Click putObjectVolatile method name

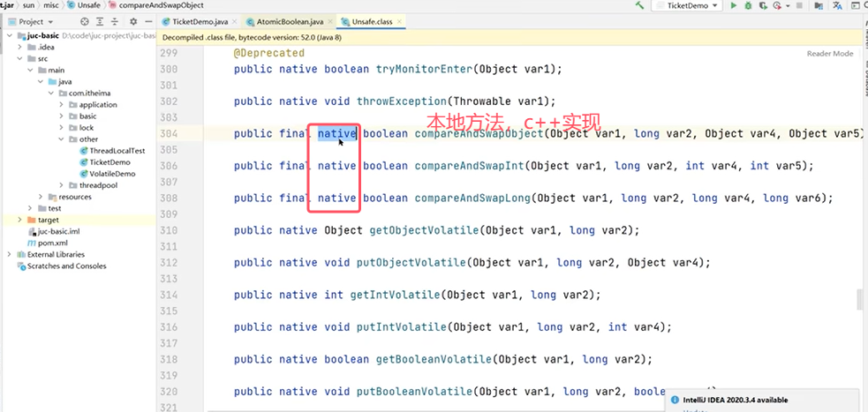(411, 262)
